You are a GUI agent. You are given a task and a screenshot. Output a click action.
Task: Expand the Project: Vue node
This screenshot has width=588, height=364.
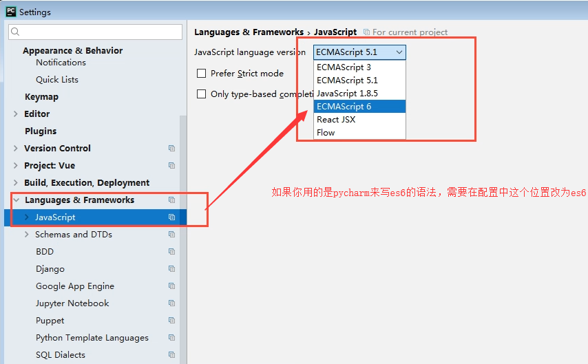15,166
